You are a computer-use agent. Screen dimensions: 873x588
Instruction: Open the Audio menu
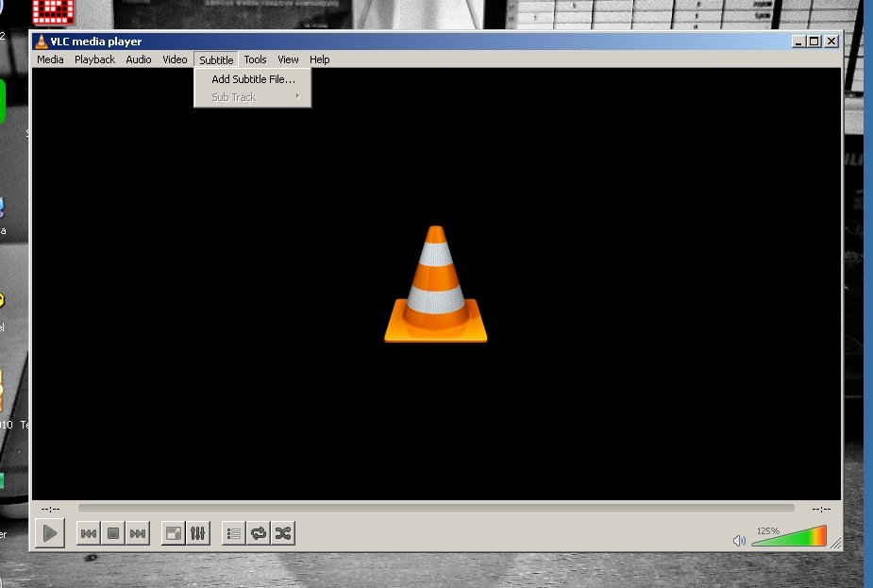(139, 59)
